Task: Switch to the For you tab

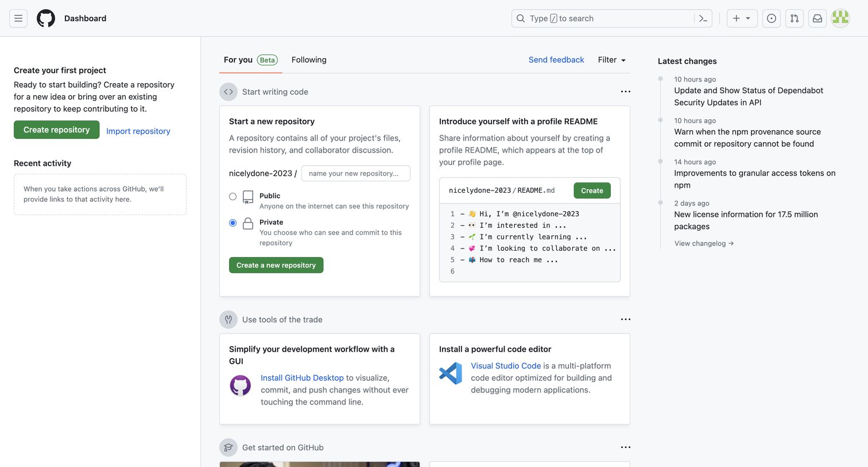Action: pyautogui.click(x=251, y=60)
